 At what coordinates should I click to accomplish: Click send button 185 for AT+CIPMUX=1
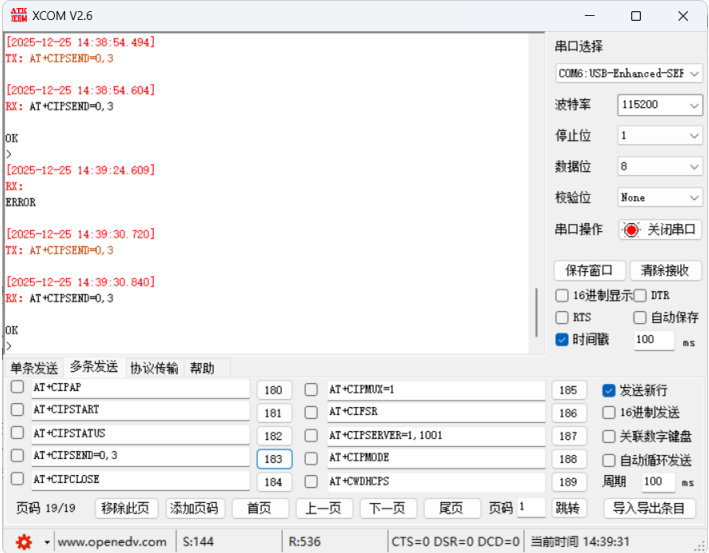pos(569,390)
